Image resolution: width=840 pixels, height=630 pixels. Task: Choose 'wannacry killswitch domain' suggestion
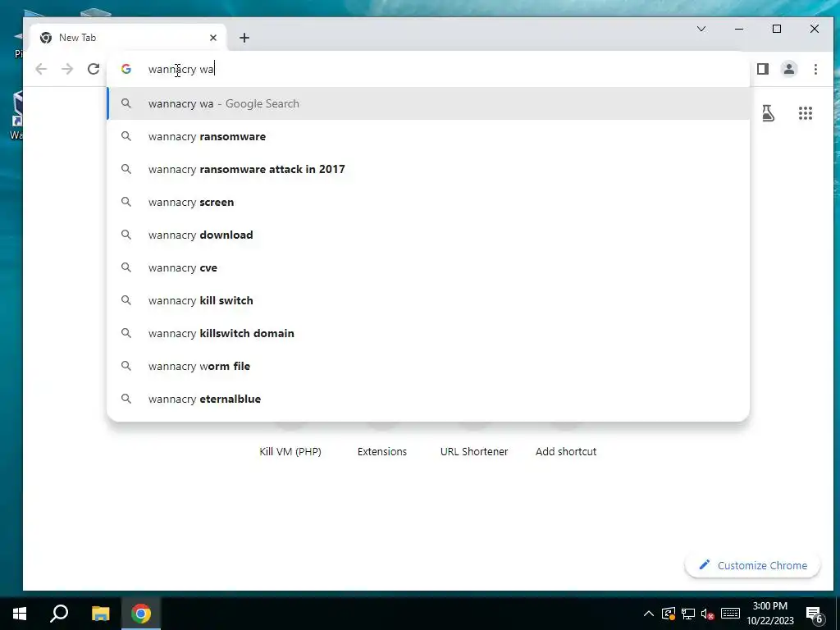pos(428,333)
